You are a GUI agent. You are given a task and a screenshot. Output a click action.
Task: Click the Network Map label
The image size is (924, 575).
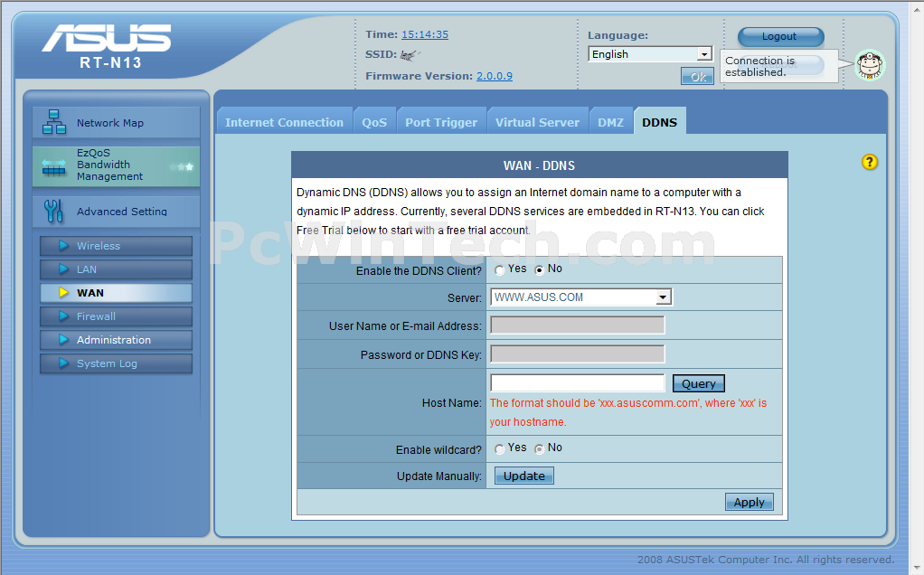point(110,123)
